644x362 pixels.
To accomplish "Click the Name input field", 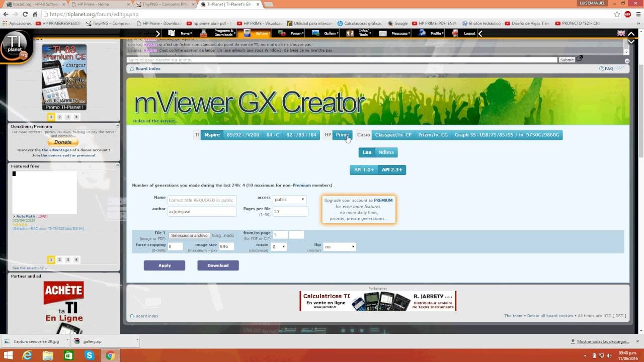I will tap(202, 200).
